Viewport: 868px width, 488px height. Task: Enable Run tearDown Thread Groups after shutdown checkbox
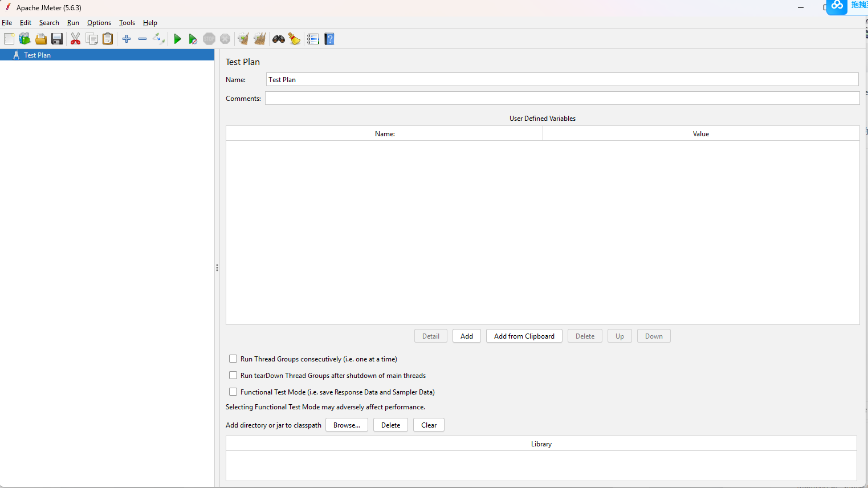point(233,375)
